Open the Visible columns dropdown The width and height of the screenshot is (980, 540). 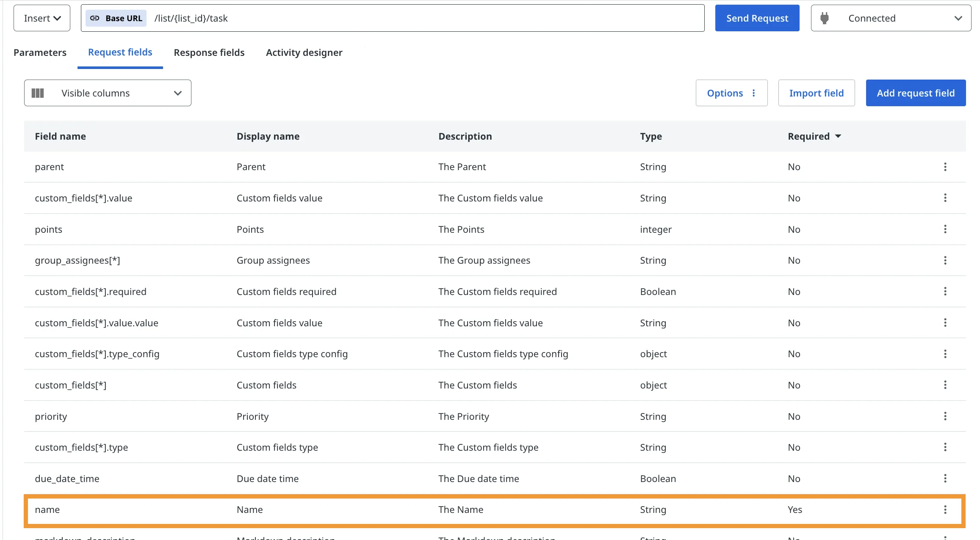click(108, 93)
